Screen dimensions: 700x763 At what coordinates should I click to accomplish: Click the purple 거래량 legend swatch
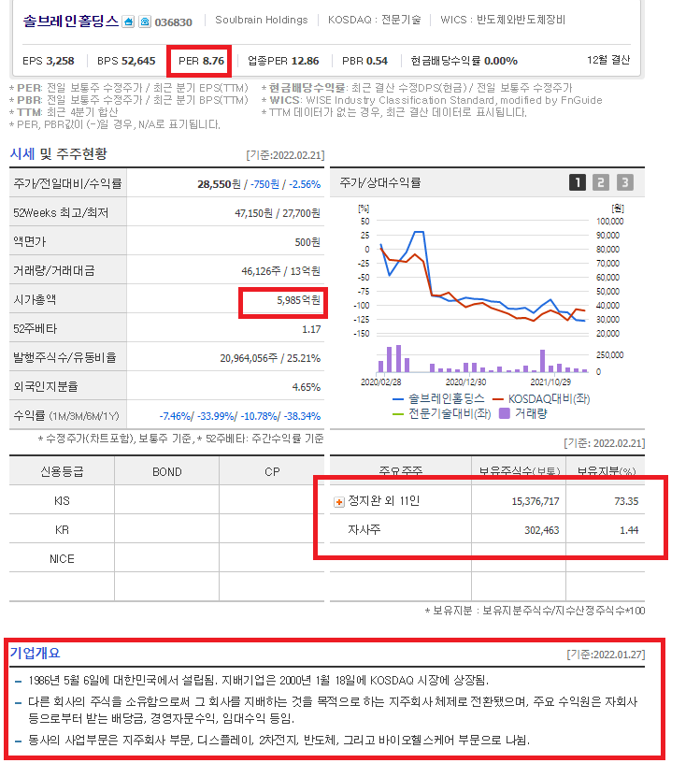pyautogui.click(x=505, y=413)
